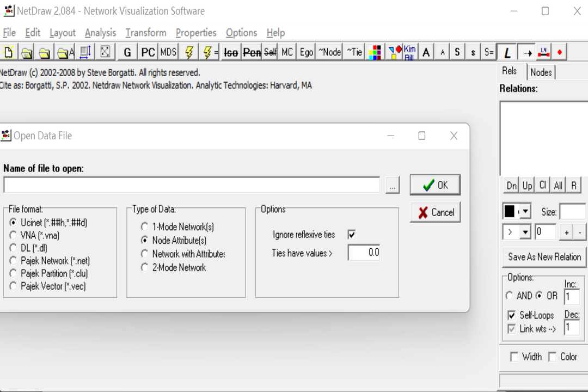This screenshot has width=588, height=392.
Task: Click the MDS layout toolbar button
Action: 168,52
